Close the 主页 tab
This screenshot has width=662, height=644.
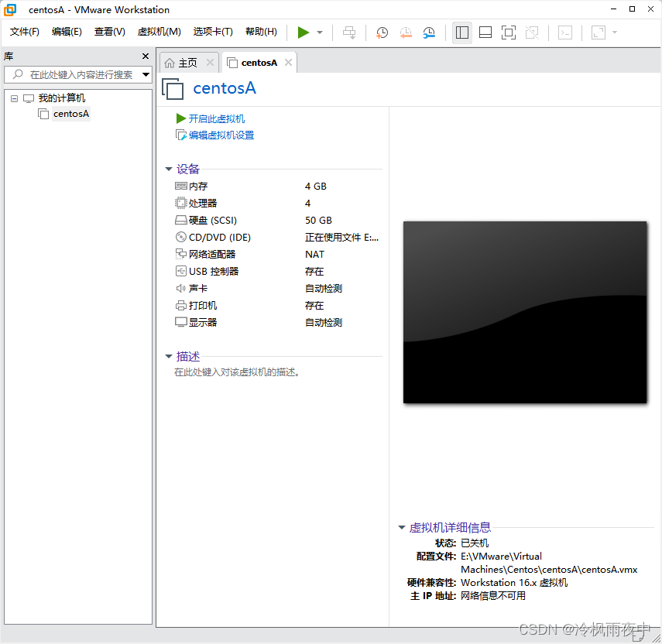[210, 63]
